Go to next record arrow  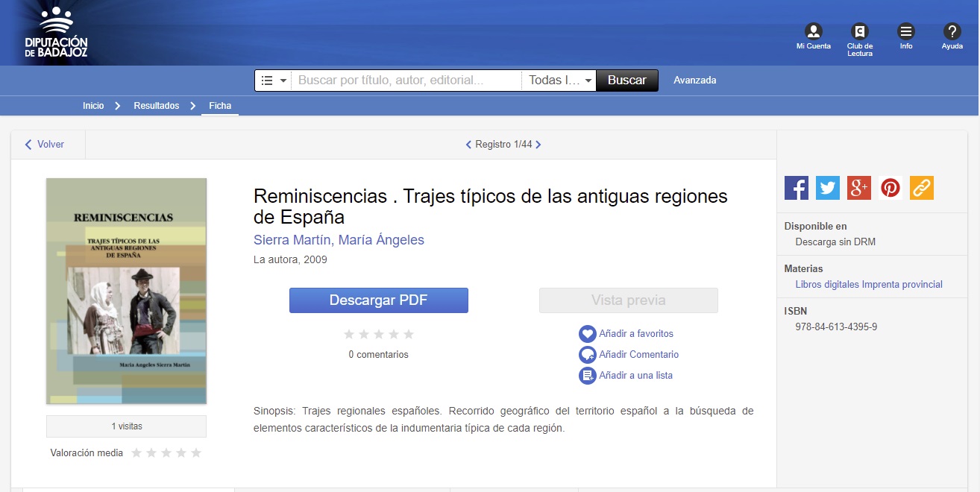538,145
